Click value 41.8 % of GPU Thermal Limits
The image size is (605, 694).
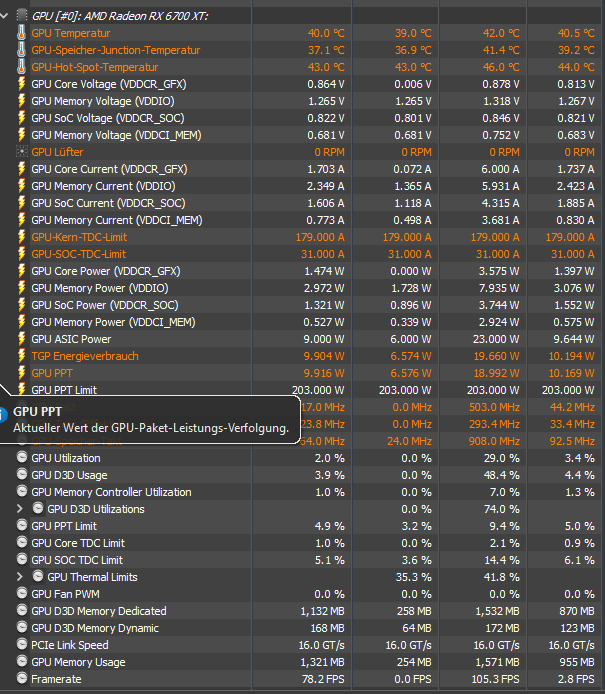502,577
